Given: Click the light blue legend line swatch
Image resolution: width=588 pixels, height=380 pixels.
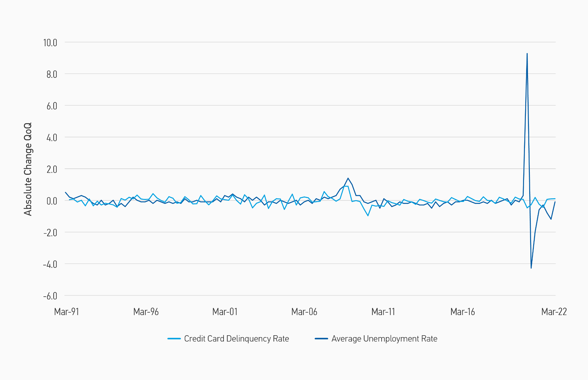Looking at the screenshot, I should click(174, 339).
